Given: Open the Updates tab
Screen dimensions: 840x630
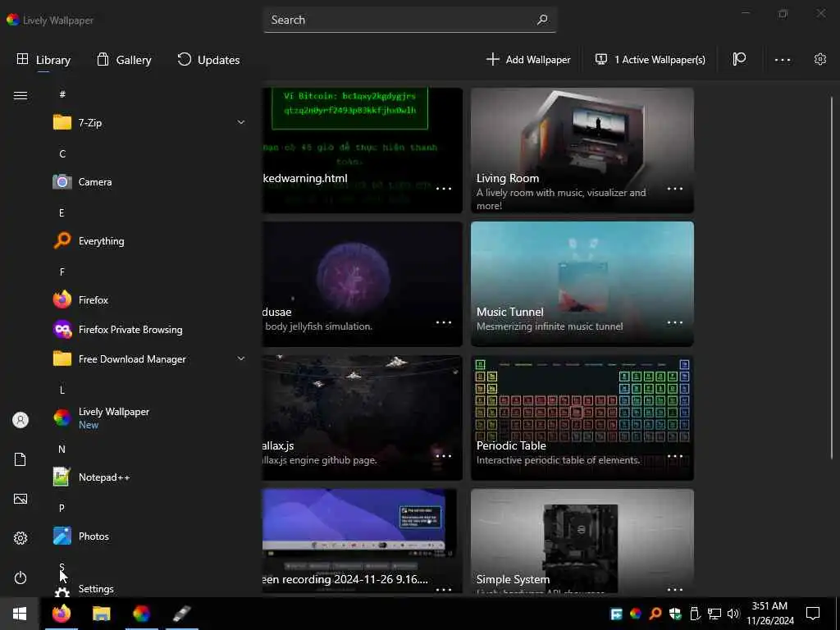Looking at the screenshot, I should click(208, 59).
